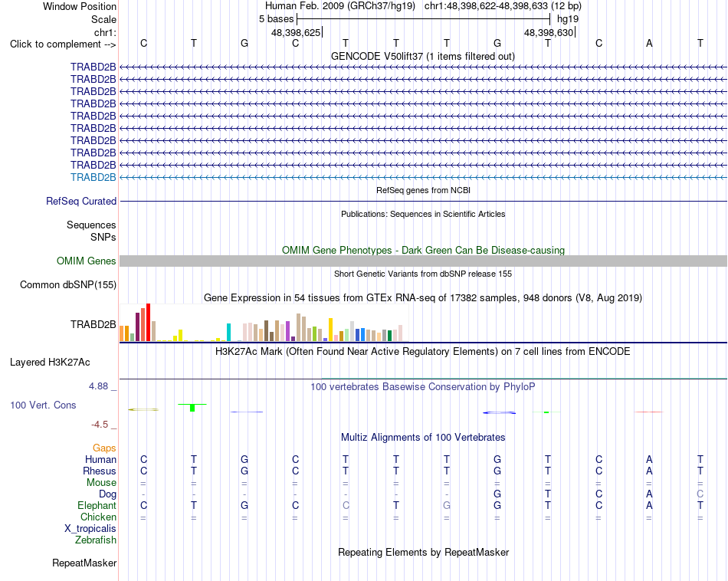Image resolution: width=728 pixels, height=581 pixels.
Task: Click the Mouse species label
Action: click(101, 483)
